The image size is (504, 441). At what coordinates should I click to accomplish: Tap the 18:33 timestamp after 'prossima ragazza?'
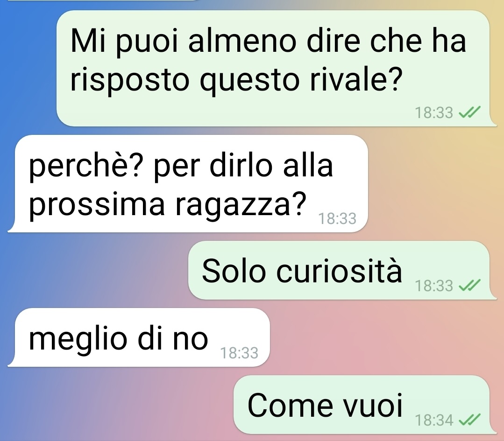(x=337, y=219)
